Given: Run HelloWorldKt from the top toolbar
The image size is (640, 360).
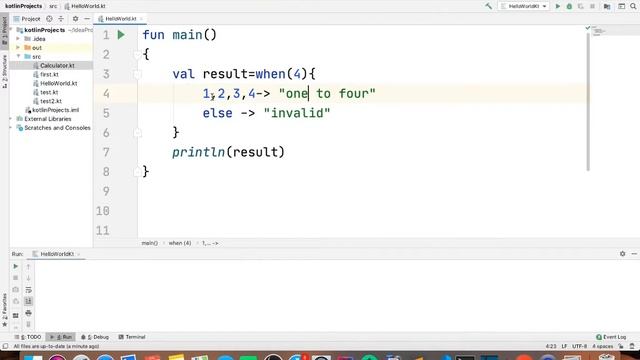Looking at the screenshot, I should coord(558,6).
